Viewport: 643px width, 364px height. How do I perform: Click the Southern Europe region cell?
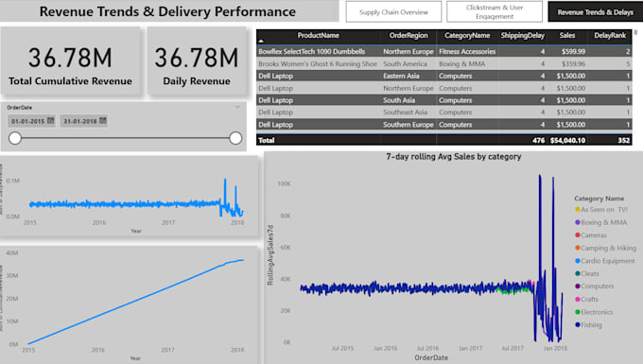coord(408,124)
